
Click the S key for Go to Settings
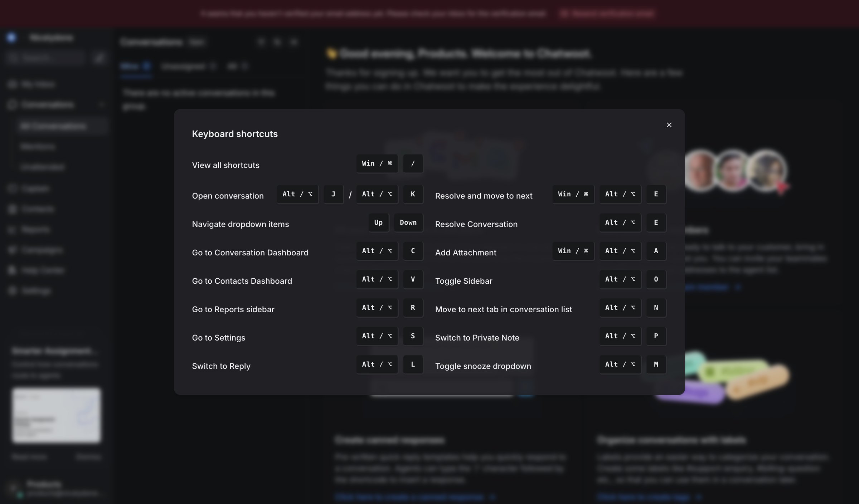[413, 336]
